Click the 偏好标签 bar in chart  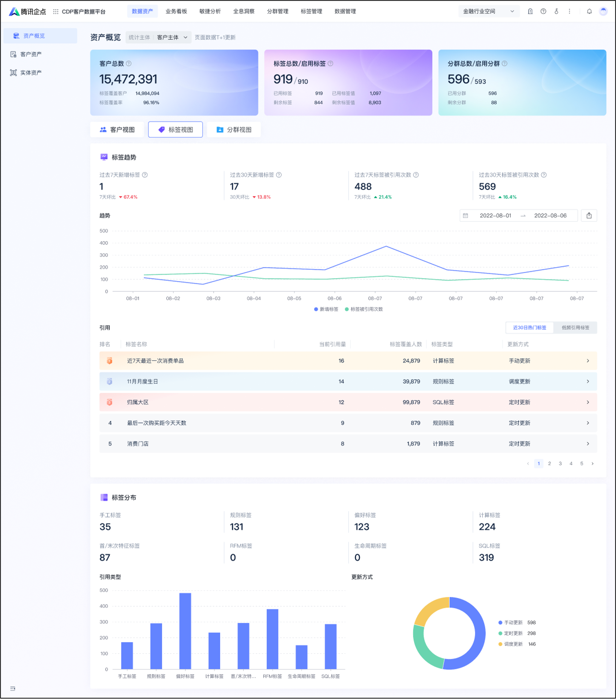[185, 631]
